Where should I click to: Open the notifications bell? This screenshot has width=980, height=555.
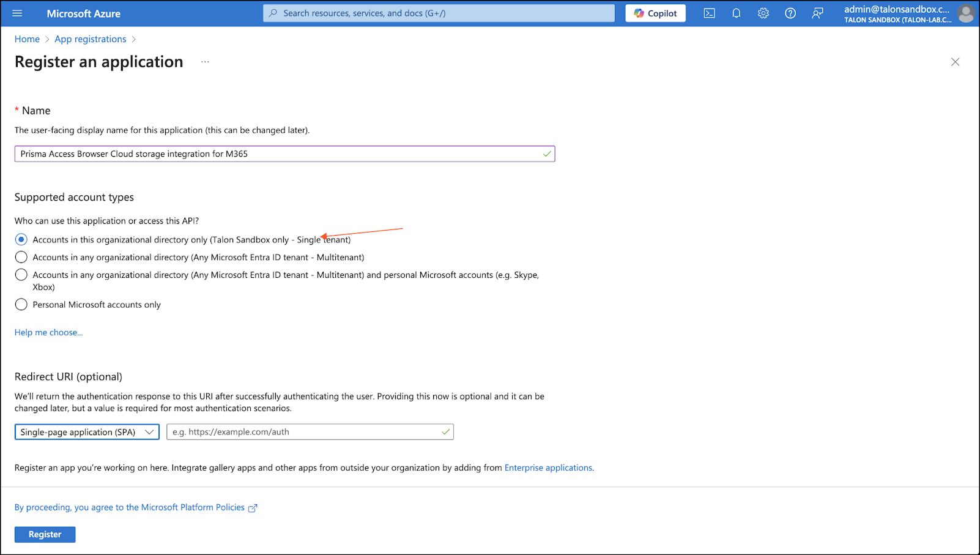point(736,13)
